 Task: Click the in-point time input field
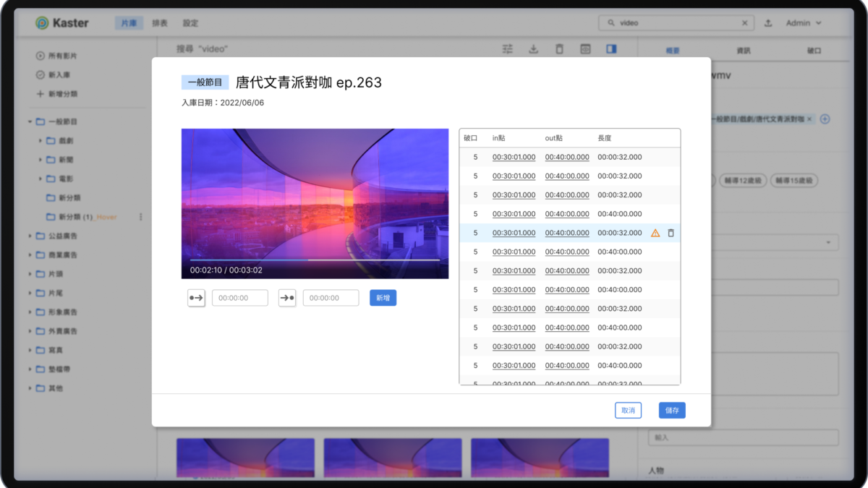click(x=240, y=298)
